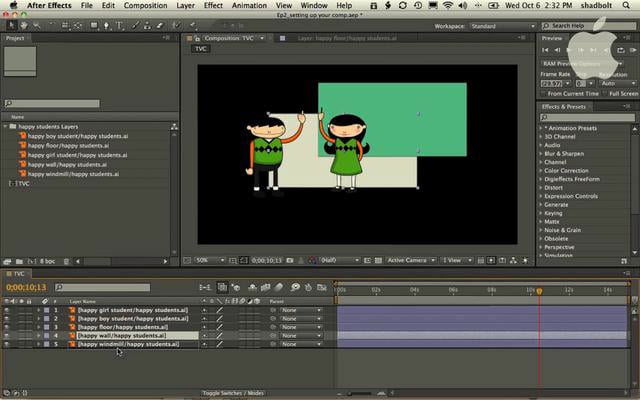This screenshot has height=400, width=640.
Task: Open parent dropdown for happy wall layer
Action: (301, 336)
